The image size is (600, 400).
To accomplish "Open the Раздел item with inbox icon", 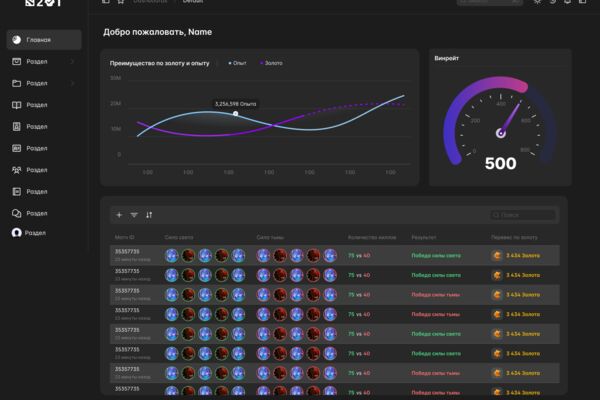I will click(x=37, y=62).
